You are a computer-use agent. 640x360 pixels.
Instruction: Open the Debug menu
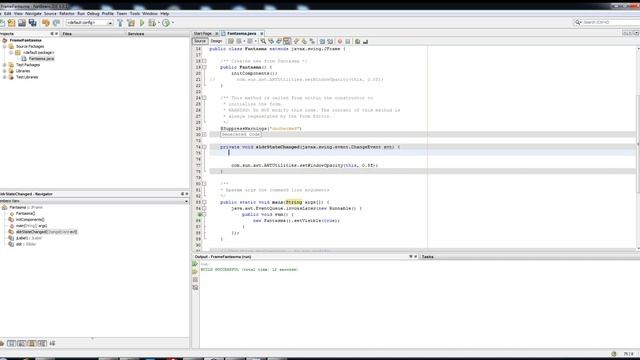[93, 14]
